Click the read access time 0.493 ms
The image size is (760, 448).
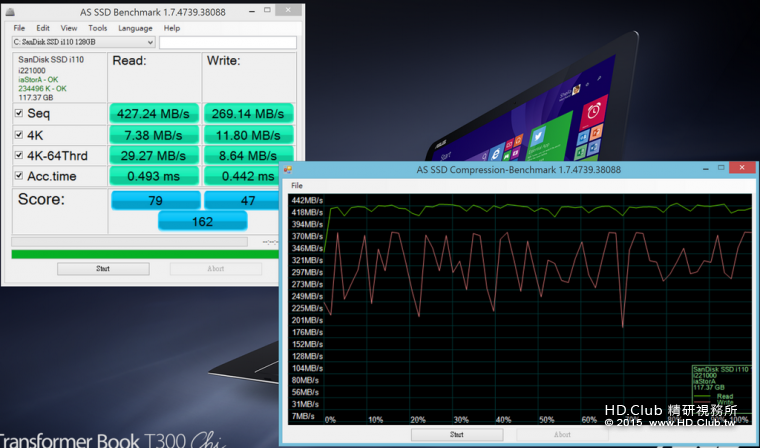[154, 176]
